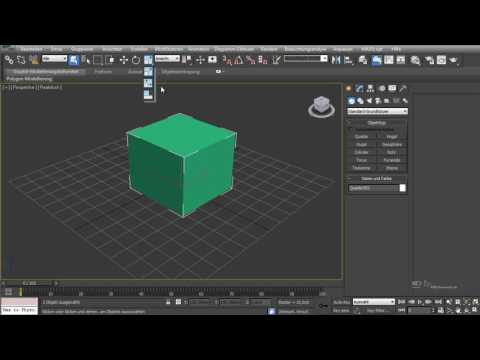Click the Key setzen button
The height and width of the screenshot is (360, 480).
coord(341,310)
